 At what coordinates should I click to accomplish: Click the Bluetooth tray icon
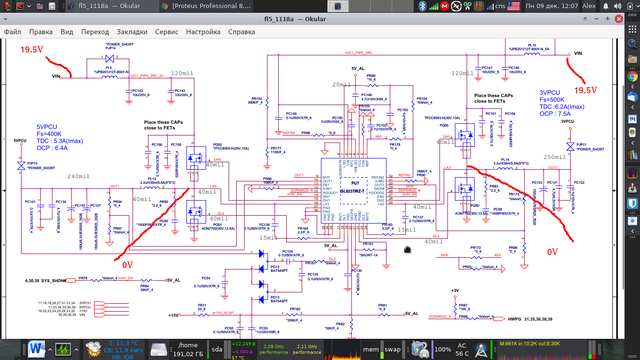click(x=422, y=6)
